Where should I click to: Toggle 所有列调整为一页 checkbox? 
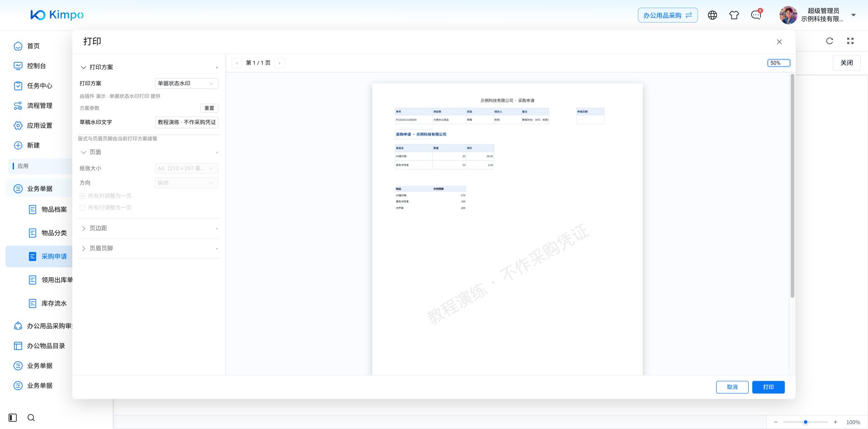click(82, 196)
